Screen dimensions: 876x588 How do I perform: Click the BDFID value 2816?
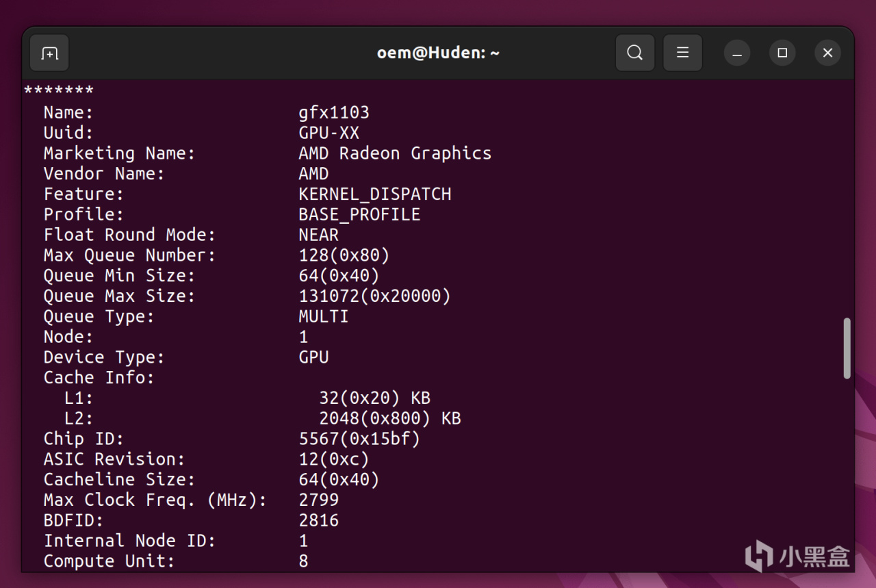(x=319, y=520)
